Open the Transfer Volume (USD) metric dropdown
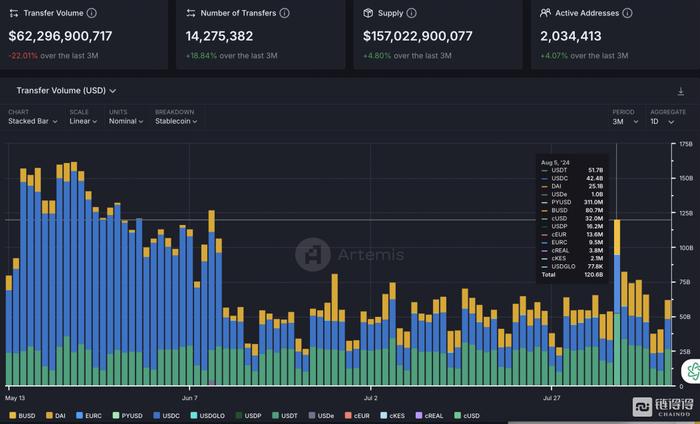Viewport: 700px width, 424px height. (66, 90)
